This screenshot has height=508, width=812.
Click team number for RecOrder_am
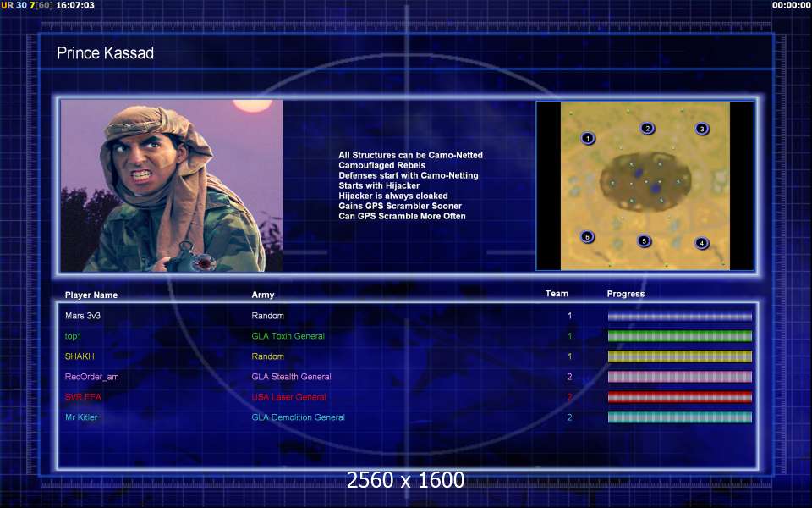[x=569, y=377]
